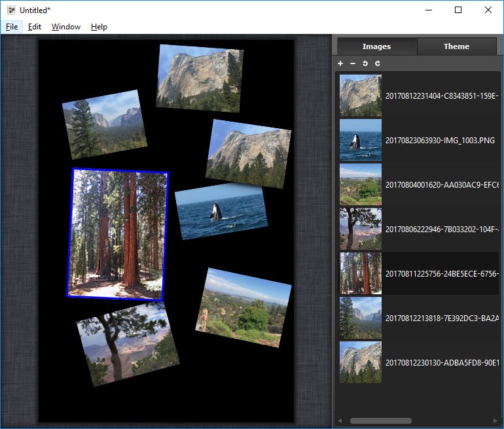Screen dimensions: 504x429
Task: Select top granite cliff photo on canvas
Action: [x=200, y=78]
